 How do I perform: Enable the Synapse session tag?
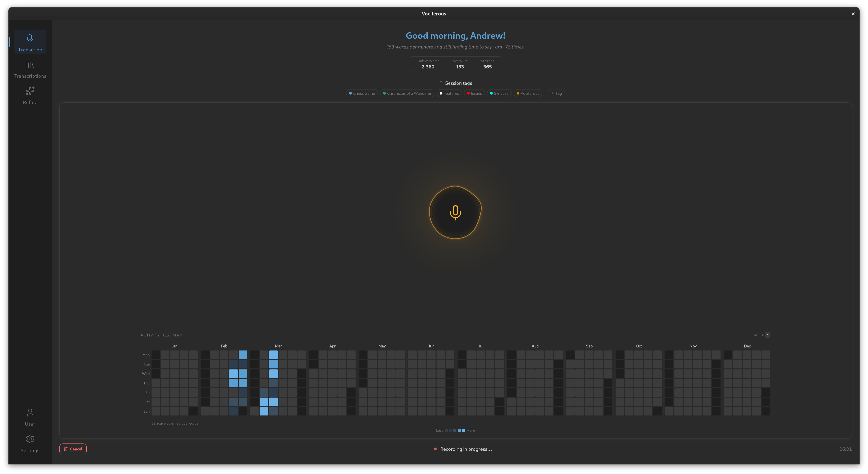499,93
